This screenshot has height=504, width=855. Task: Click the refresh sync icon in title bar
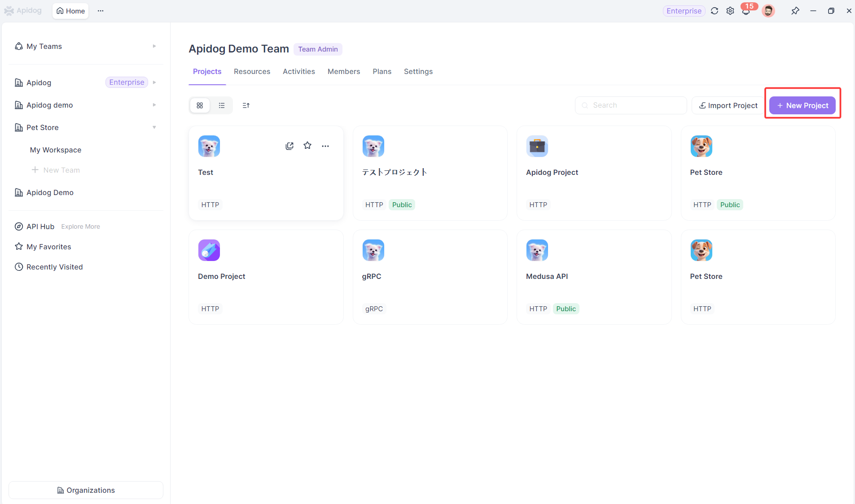coord(715,11)
